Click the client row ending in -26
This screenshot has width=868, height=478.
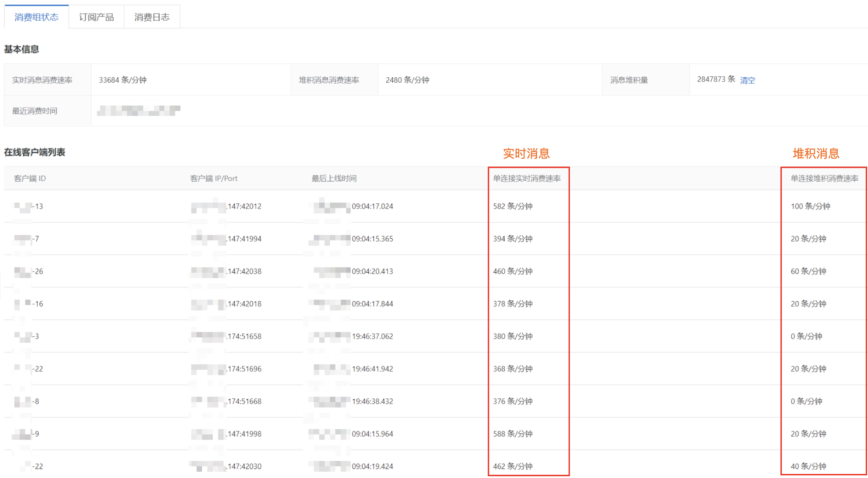click(x=38, y=271)
